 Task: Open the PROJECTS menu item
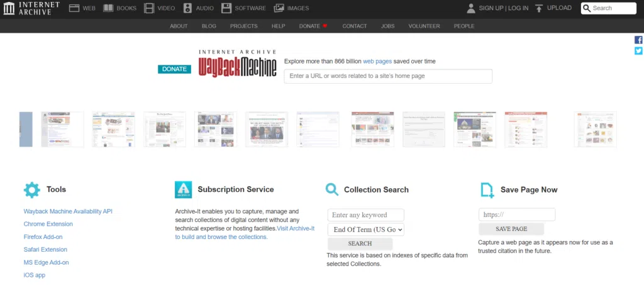[x=244, y=26]
